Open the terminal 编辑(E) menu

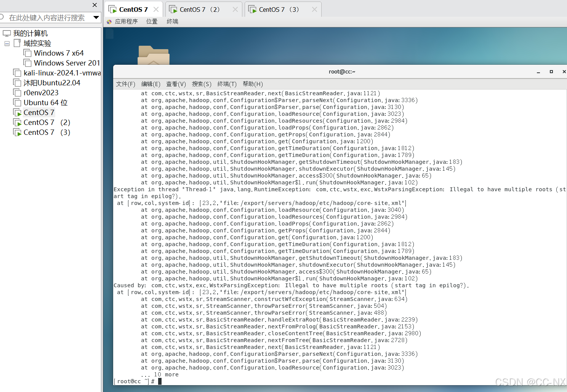click(151, 84)
